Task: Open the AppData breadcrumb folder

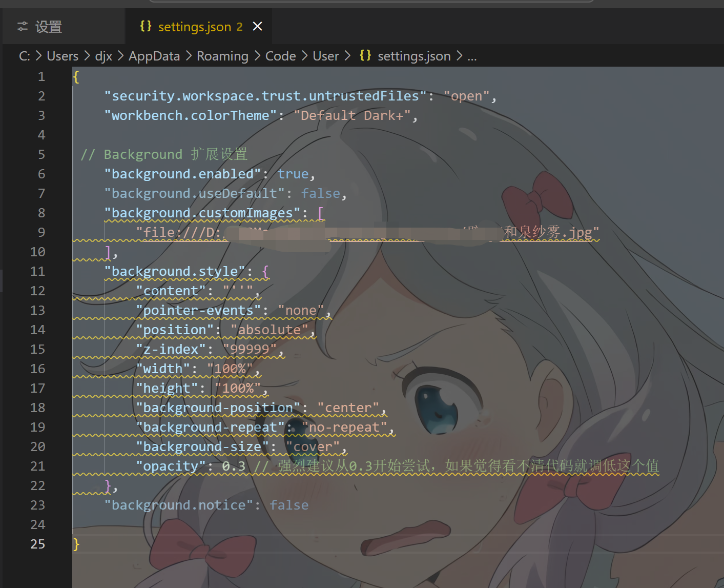Action: 154,56
